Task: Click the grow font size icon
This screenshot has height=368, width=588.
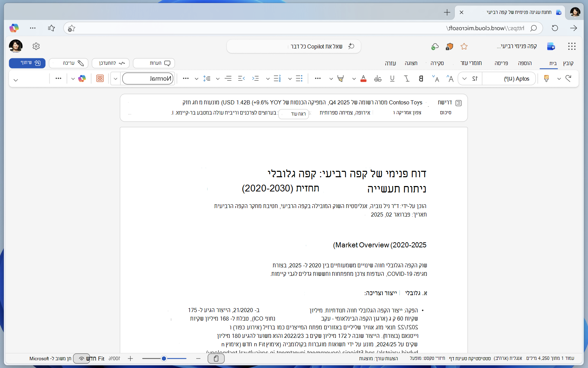Action: 450,79
